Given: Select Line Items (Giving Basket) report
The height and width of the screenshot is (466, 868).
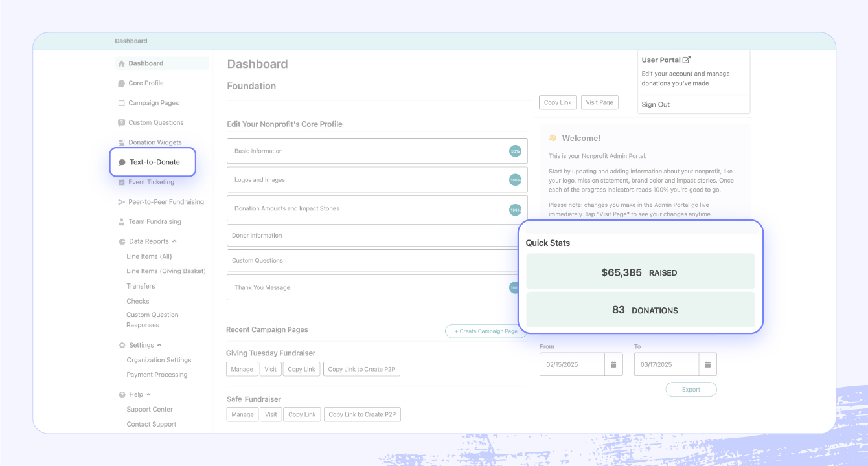Looking at the screenshot, I should pos(166,271).
